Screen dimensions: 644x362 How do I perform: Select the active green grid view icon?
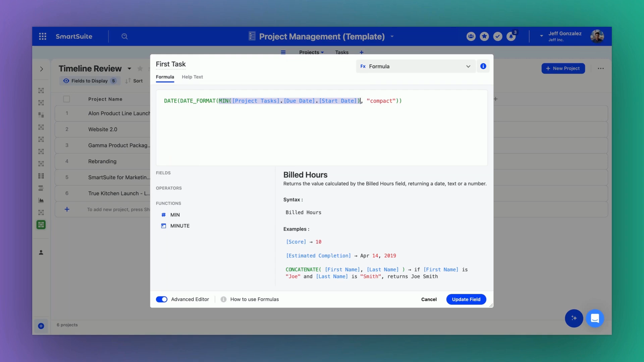pos(41,225)
